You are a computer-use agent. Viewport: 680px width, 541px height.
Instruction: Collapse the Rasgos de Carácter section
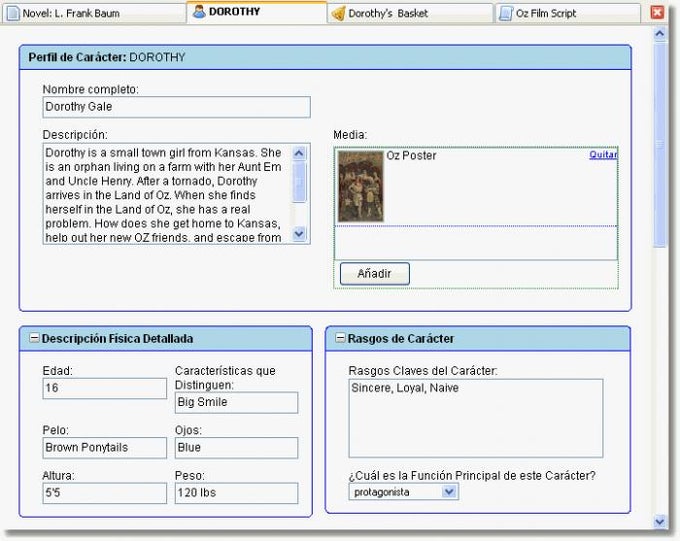(340, 338)
